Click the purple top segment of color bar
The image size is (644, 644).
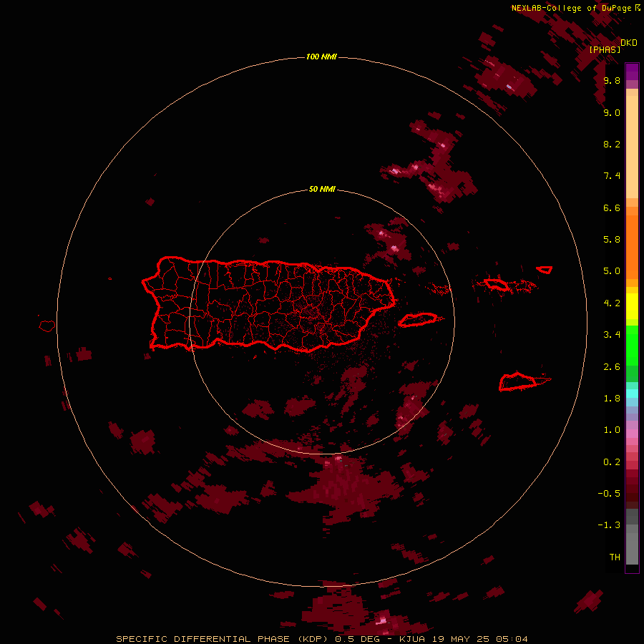point(632,72)
